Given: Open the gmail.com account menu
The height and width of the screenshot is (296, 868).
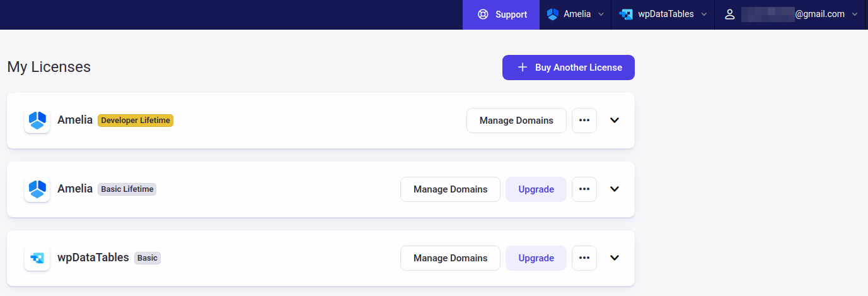Looking at the screenshot, I should (x=791, y=15).
